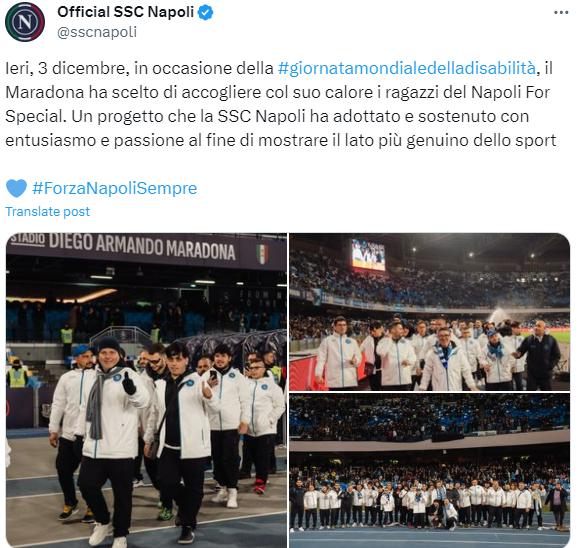
Task: Open the photo of the group walking pitchside
Action: pyautogui.click(x=147, y=390)
